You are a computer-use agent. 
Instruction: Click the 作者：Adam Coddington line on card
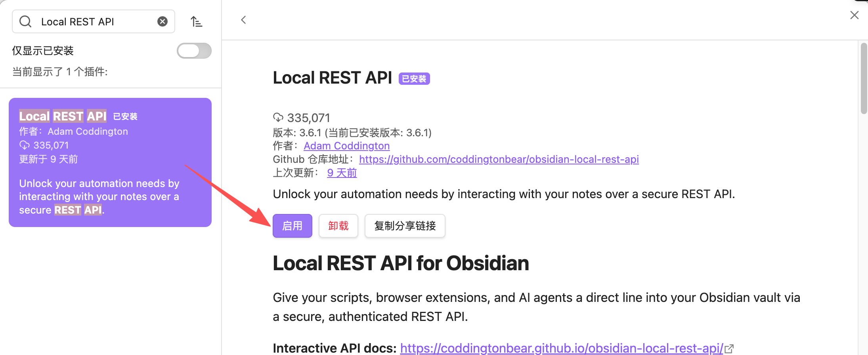point(74,132)
